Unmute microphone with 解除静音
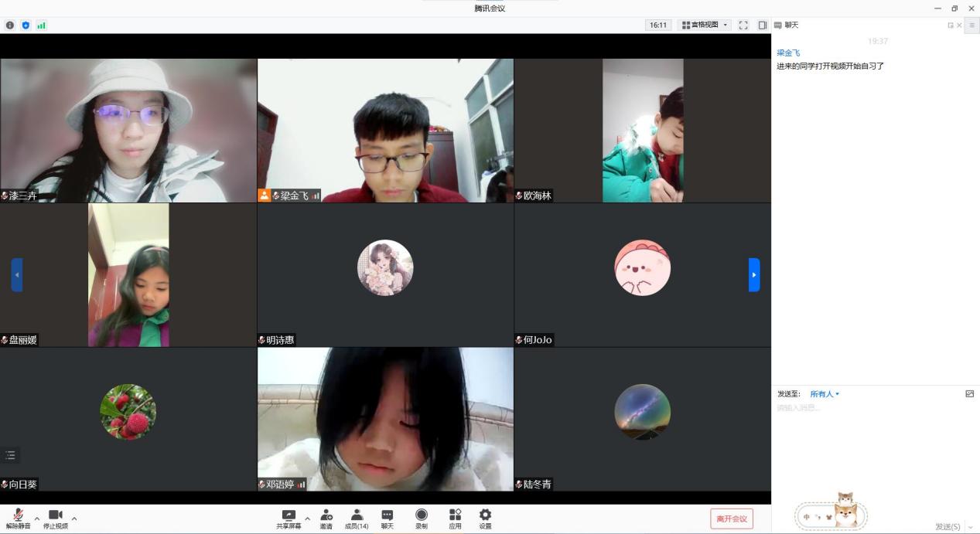 [18, 519]
